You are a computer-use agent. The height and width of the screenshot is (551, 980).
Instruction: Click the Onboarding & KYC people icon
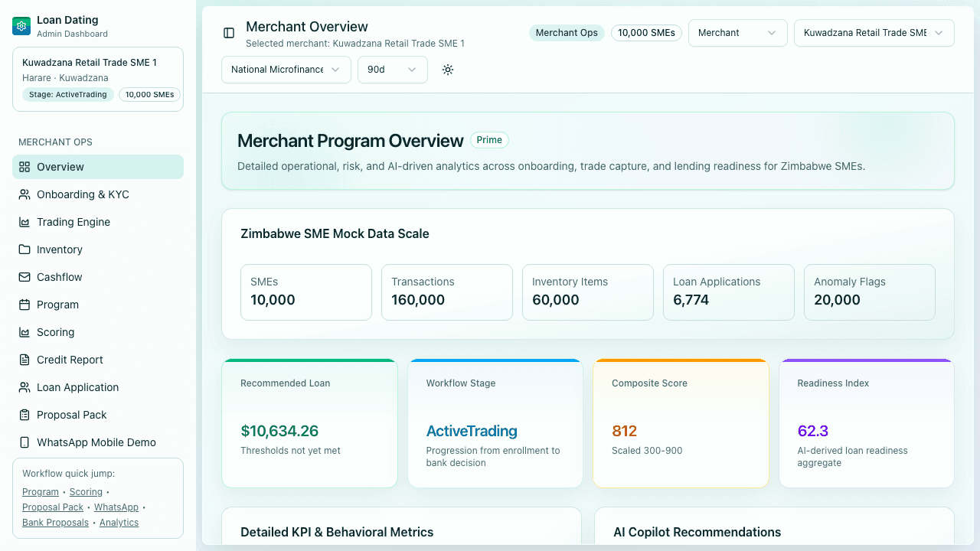[24, 194]
